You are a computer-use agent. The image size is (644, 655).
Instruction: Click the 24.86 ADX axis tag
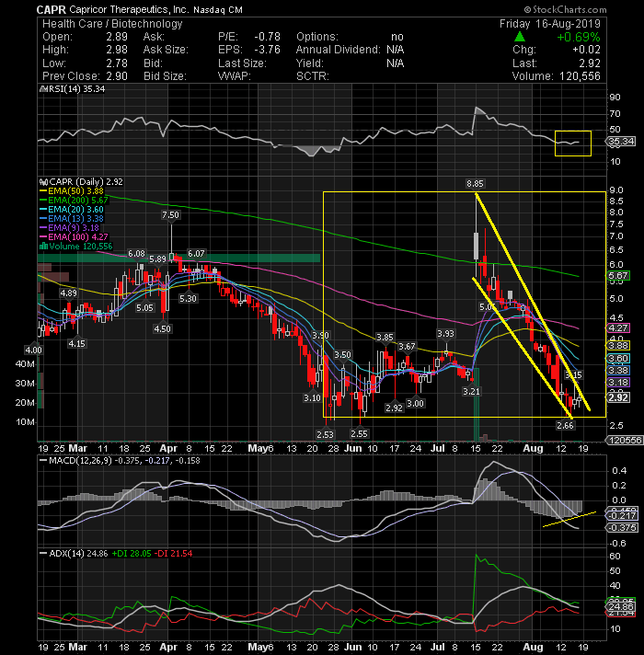point(621,607)
